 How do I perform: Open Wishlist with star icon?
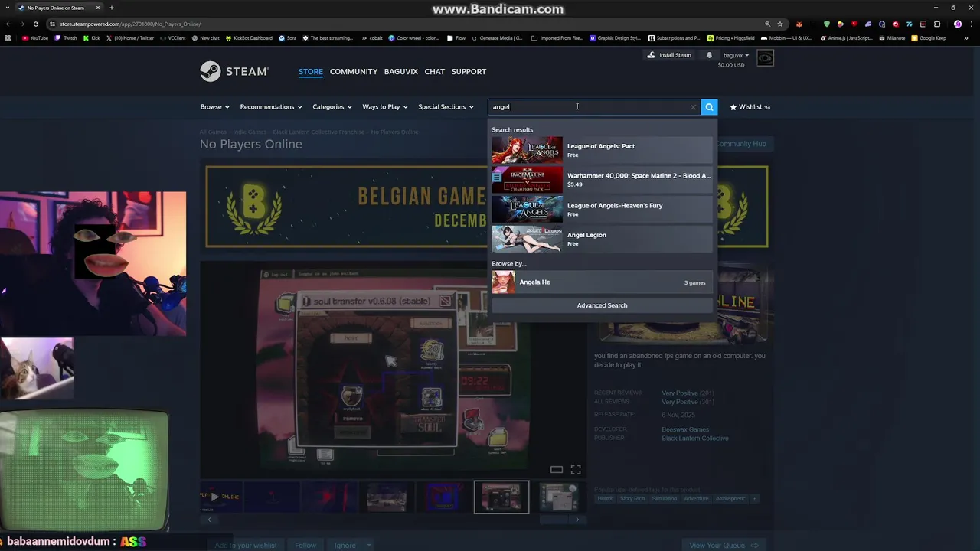tap(750, 107)
